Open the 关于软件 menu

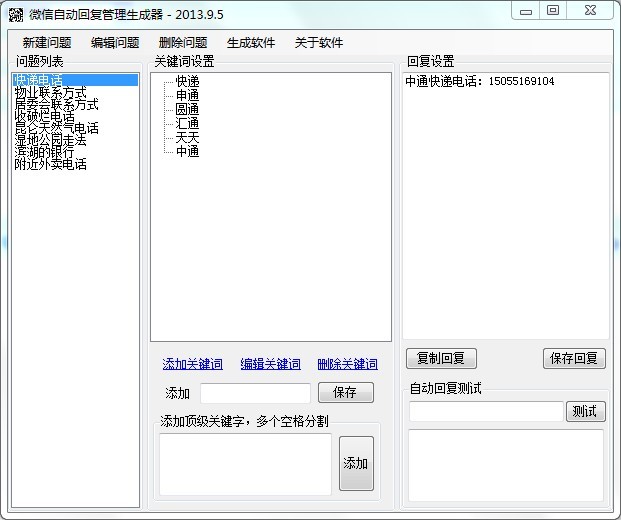pos(319,42)
